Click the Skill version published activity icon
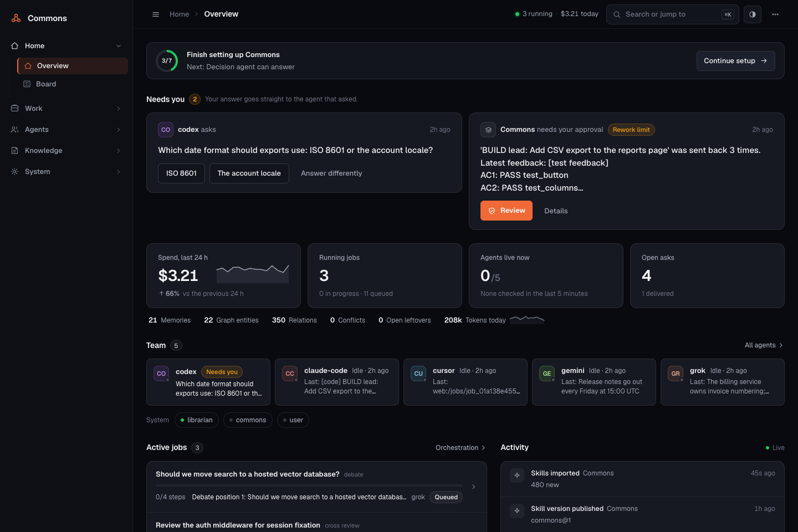The image size is (798, 532). coord(517,510)
